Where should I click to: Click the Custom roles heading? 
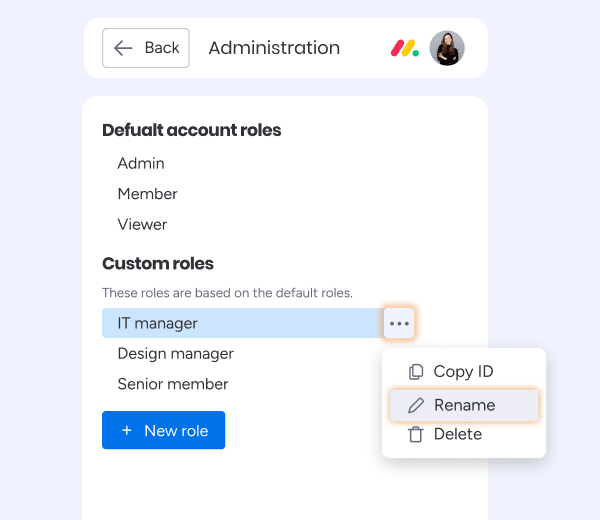[158, 264]
